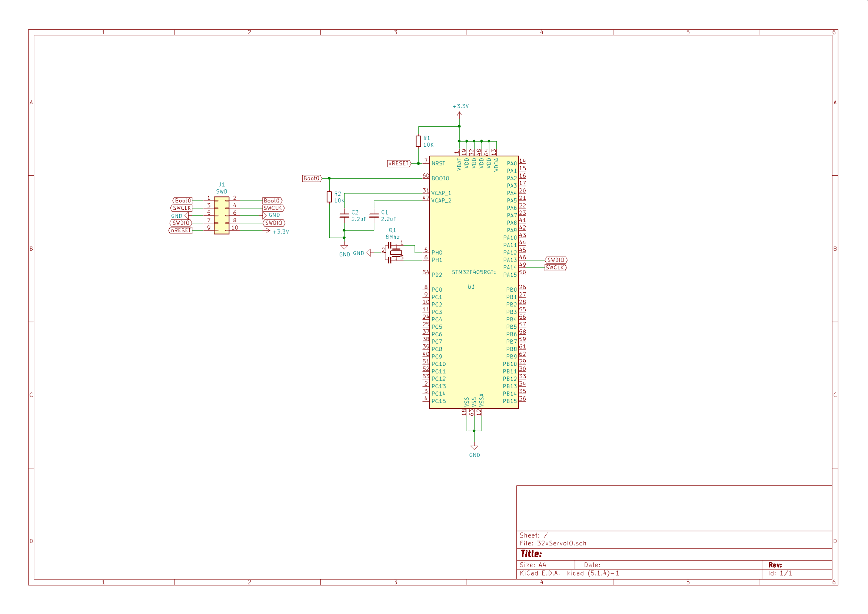
Task: Click the Boot0 label at J1 pin 2
Action: pyautogui.click(x=272, y=200)
